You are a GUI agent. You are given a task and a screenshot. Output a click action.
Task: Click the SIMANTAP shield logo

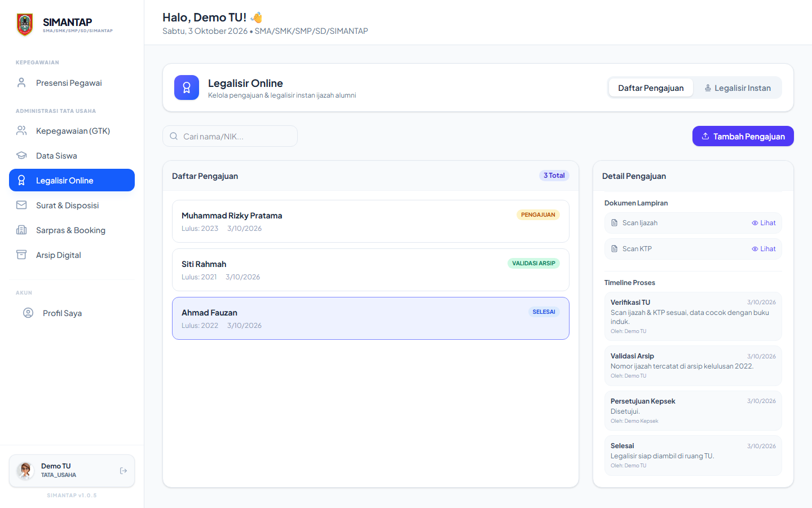coord(25,24)
